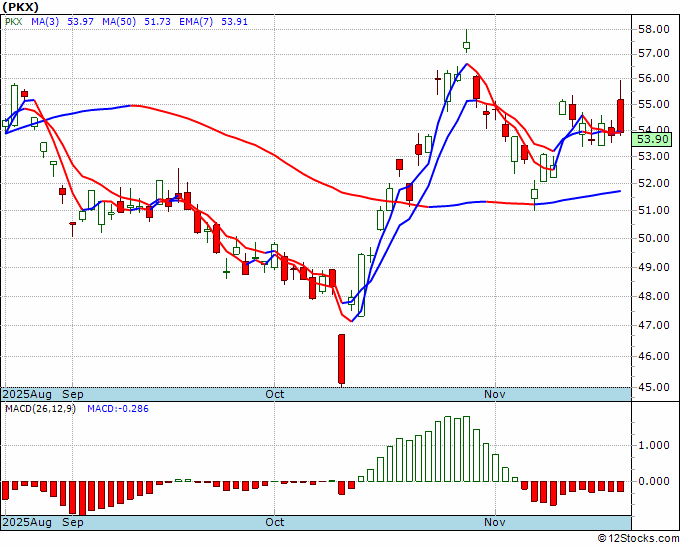The image size is (680, 546).
Task: Click the 45.00 price axis label
Action: [x=654, y=387]
